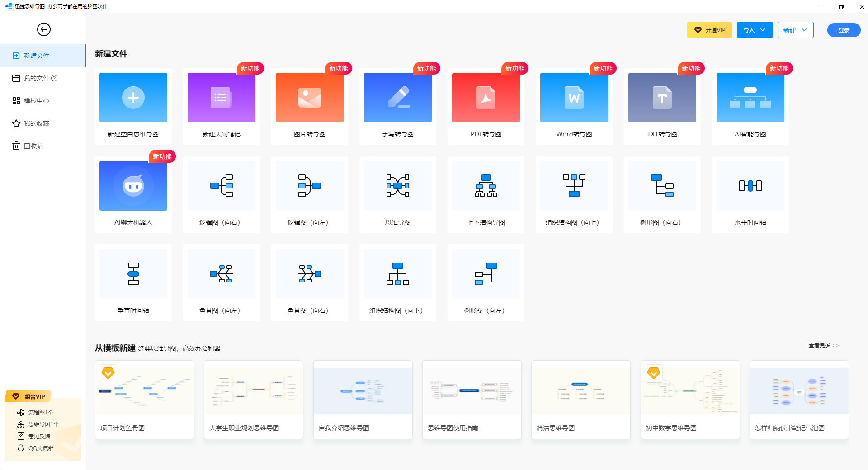Click the 开通VIP button
Screen dimensions: 868x470
tap(710, 30)
